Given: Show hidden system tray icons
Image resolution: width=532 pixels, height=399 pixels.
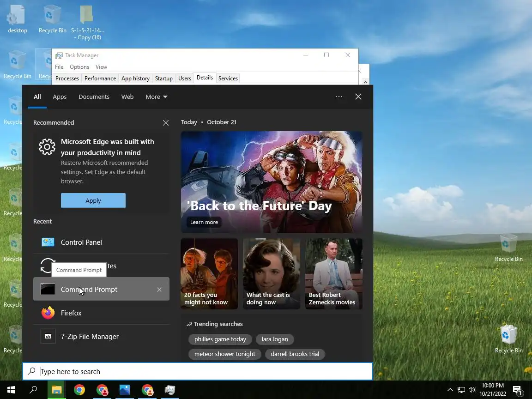Looking at the screenshot, I should 450,390.
